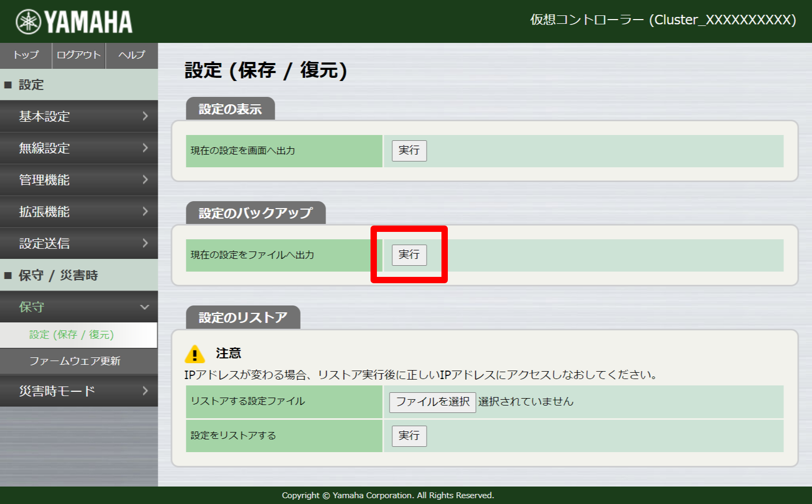812x504 pixels.
Task: Click the 保守 / 災害時 section header
Action: (x=78, y=275)
